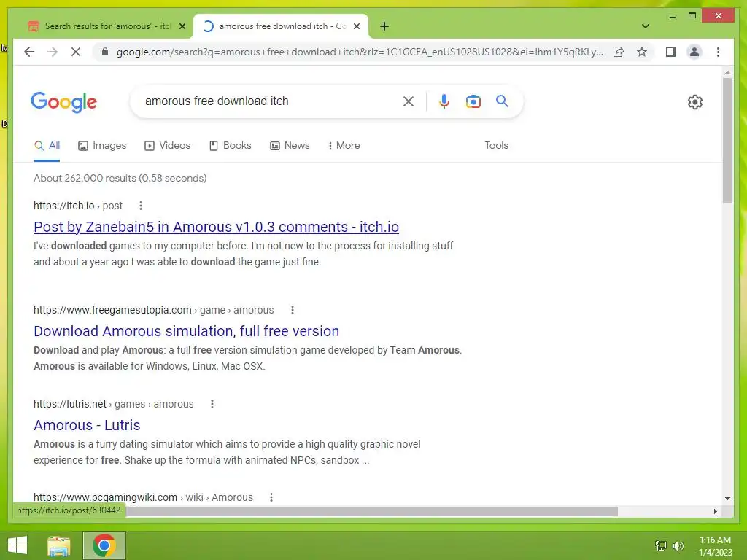Open the search Tools options
747x560 pixels.
496,146
